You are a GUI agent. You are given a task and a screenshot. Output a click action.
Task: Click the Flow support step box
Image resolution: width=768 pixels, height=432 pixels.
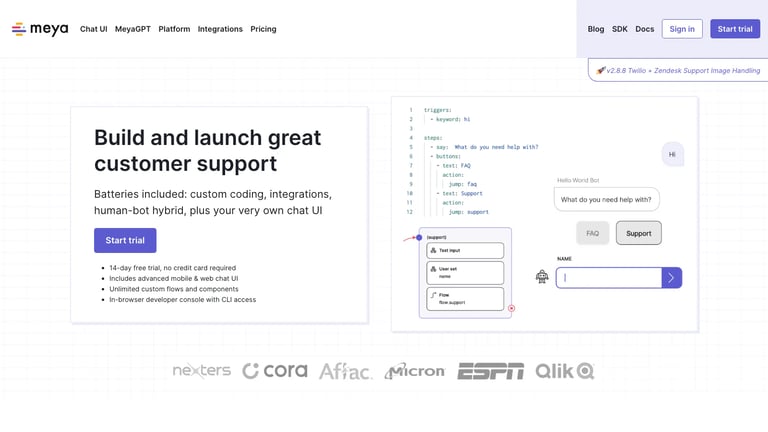pos(465,299)
